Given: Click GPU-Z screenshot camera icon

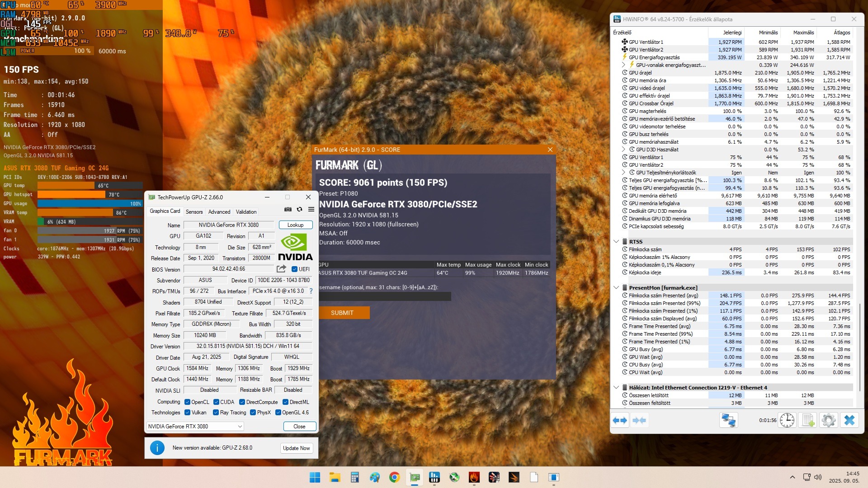Looking at the screenshot, I should pyautogui.click(x=288, y=210).
